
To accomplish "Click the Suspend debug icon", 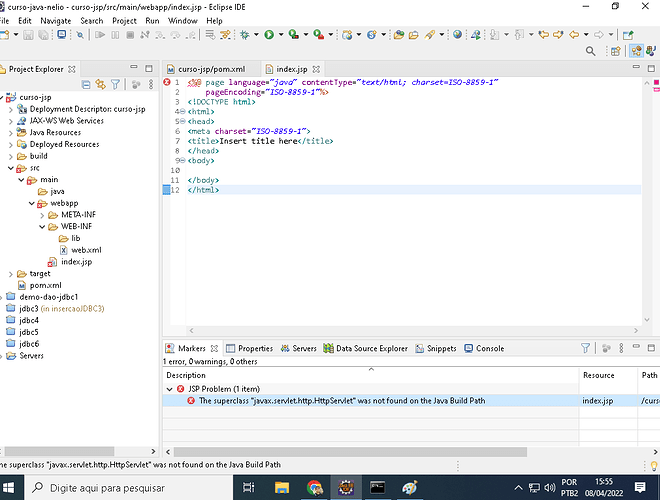I will pyautogui.click(x=115, y=35).
